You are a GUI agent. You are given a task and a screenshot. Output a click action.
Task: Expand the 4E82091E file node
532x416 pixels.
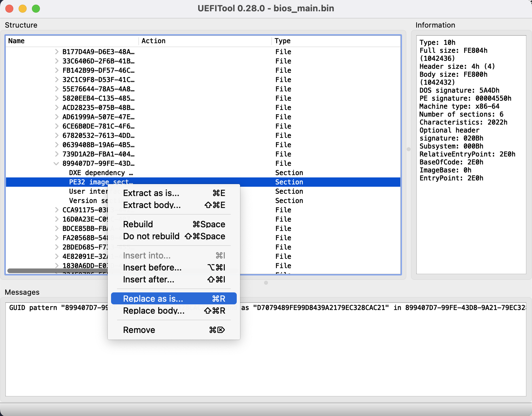pos(57,256)
